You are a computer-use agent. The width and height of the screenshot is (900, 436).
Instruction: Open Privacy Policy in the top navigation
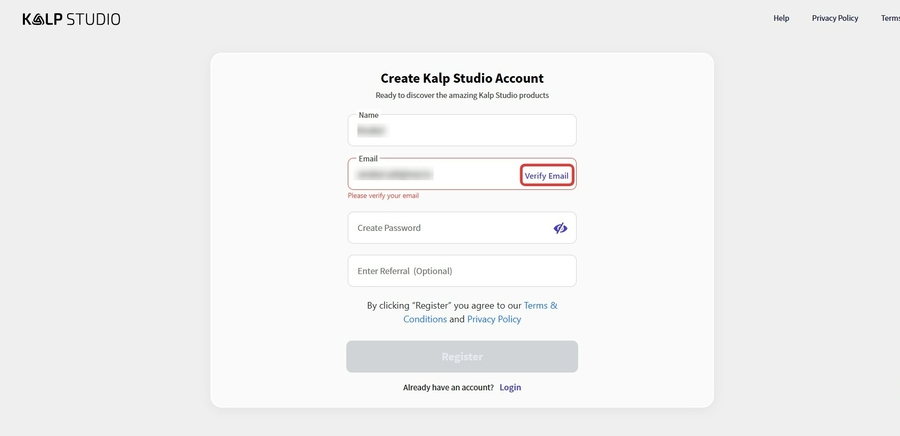click(x=835, y=18)
